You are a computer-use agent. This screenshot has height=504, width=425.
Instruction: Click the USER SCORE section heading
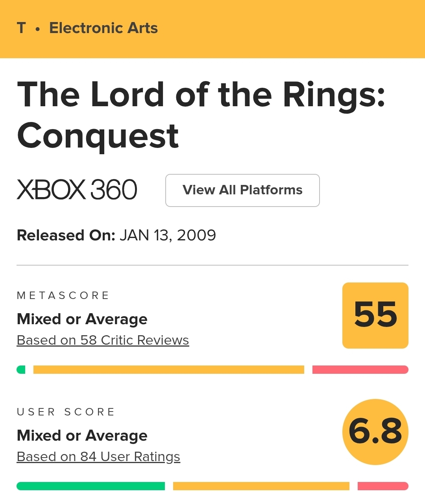(x=66, y=412)
